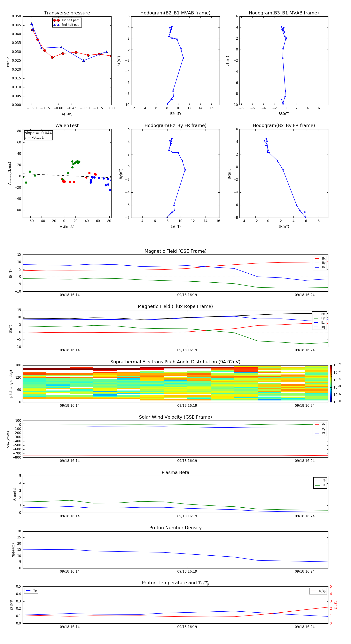This screenshot has height=644, width=351.
Task: Click the 'slope = -0.044' annotation
Action: 38,133
